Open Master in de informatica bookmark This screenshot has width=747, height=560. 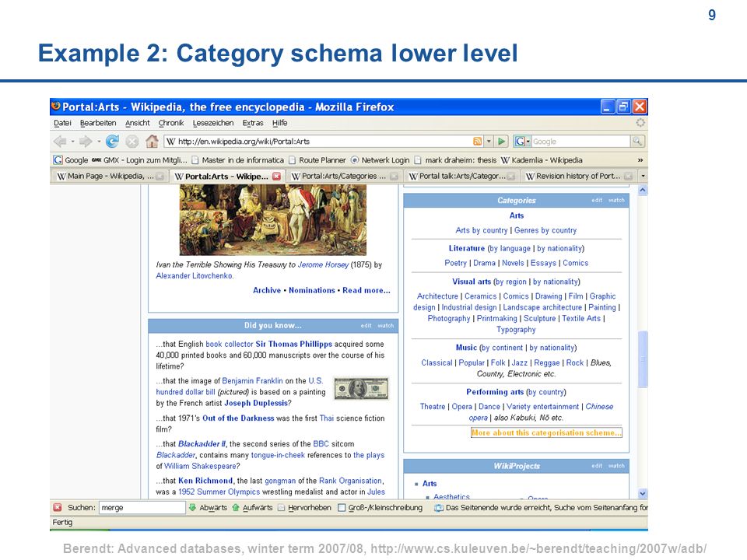click(x=238, y=160)
